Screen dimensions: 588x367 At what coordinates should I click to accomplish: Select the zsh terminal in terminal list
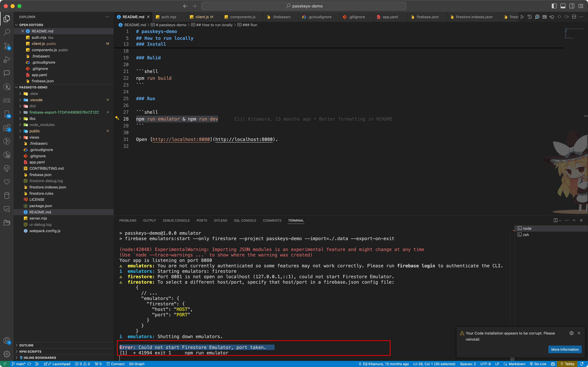click(x=526, y=235)
